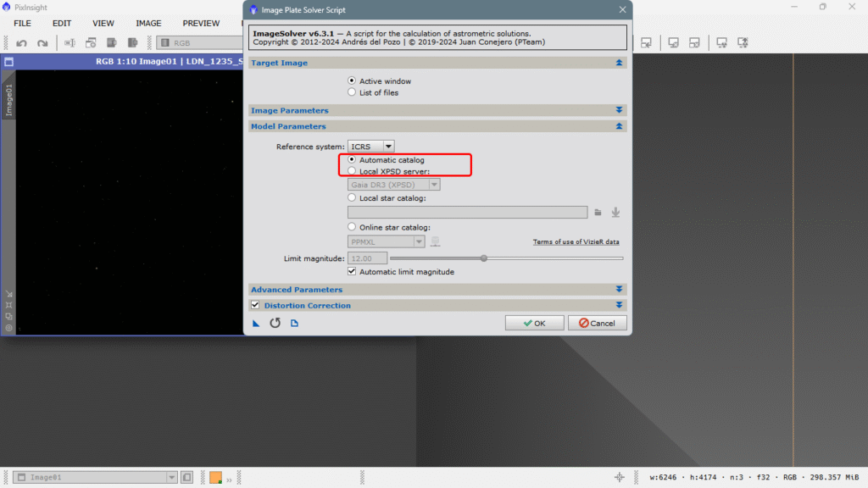868x488 pixels.
Task: Click the Cancel button
Action: pyautogui.click(x=597, y=323)
